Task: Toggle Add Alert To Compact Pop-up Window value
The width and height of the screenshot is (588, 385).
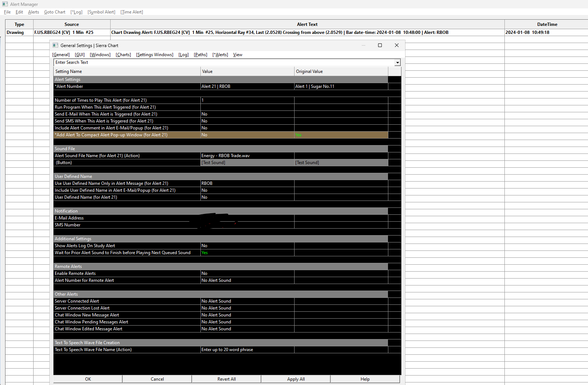Action: 247,135
